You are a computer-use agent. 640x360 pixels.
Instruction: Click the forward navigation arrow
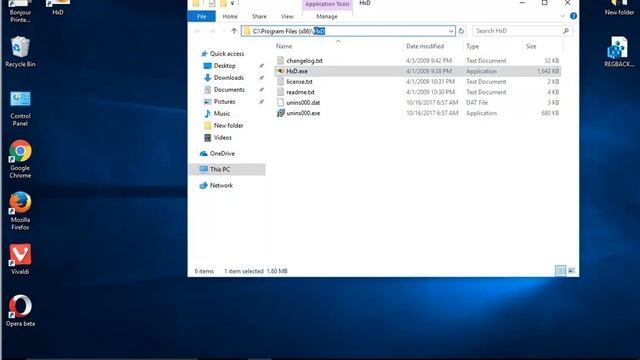pyautogui.click(x=212, y=31)
